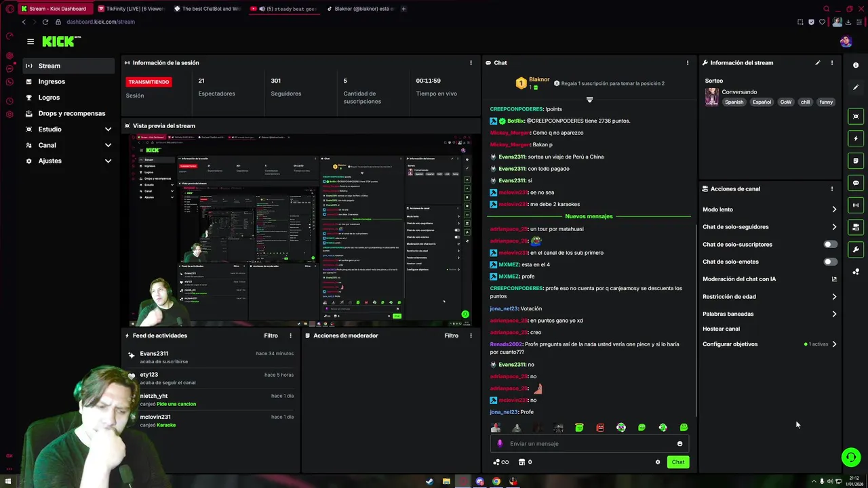This screenshot has height=488, width=868.
Task: Open Filtro in Feed de actividades
Action: click(271, 335)
